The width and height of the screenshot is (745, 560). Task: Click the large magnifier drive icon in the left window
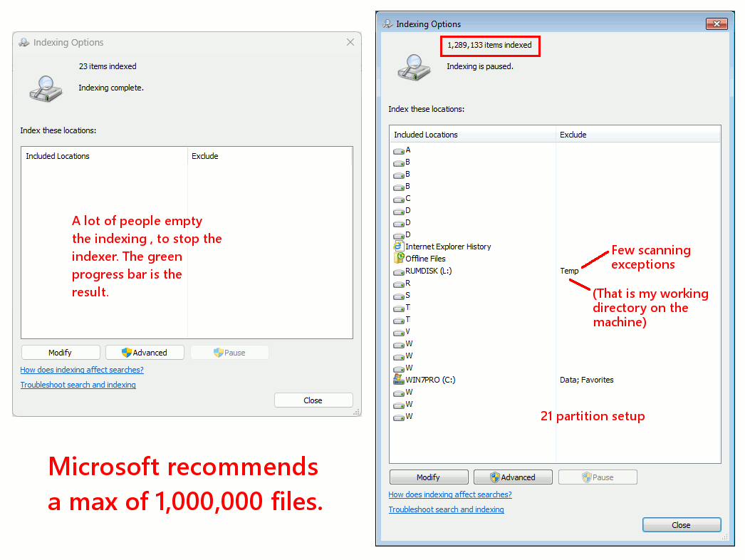click(x=46, y=88)
